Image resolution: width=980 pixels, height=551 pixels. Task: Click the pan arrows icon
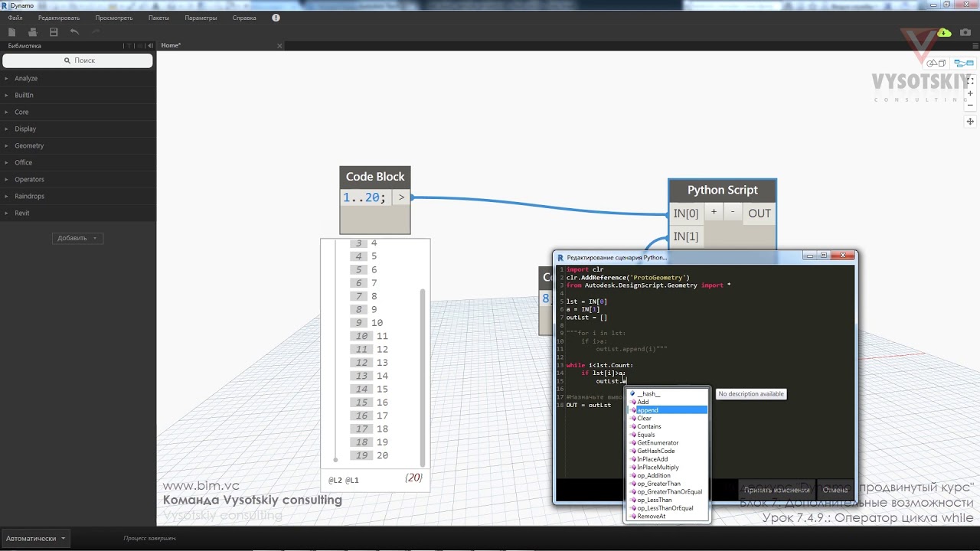point(970,122)
